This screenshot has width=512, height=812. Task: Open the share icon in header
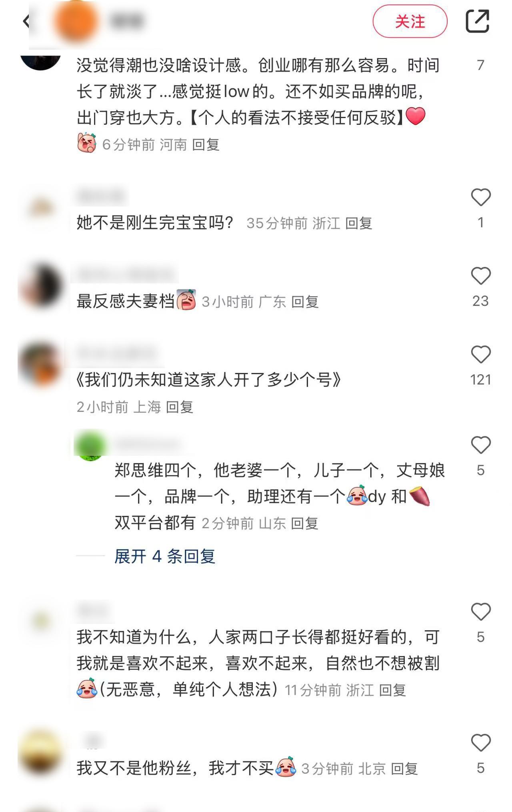coord(478,21)
